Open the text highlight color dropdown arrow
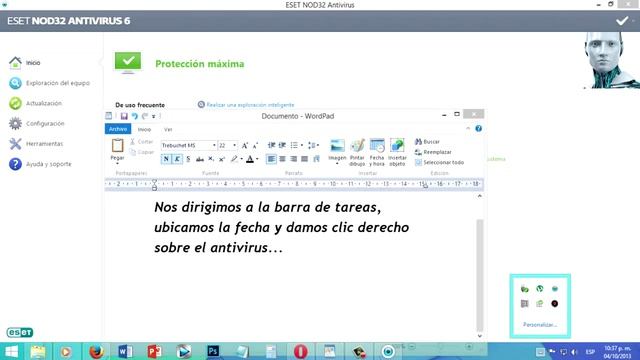640x360 pixels. [241, 159]
